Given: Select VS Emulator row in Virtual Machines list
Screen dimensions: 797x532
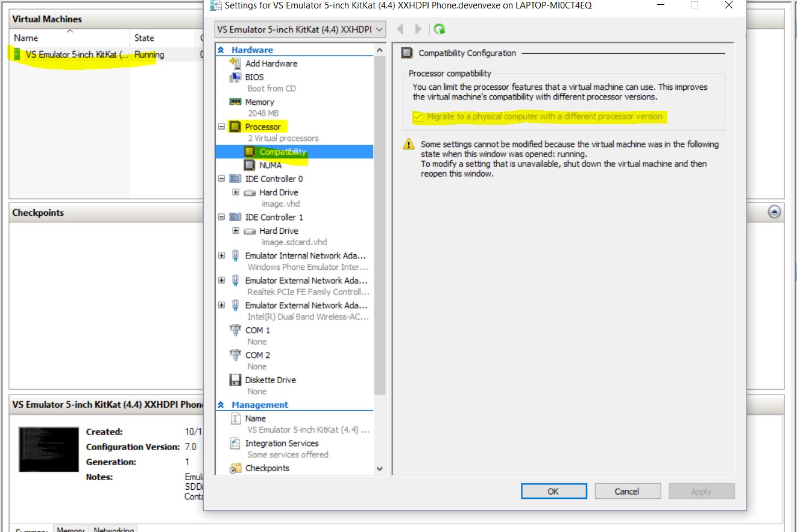Looking at the screenshot, I should (x=106, y=54).
